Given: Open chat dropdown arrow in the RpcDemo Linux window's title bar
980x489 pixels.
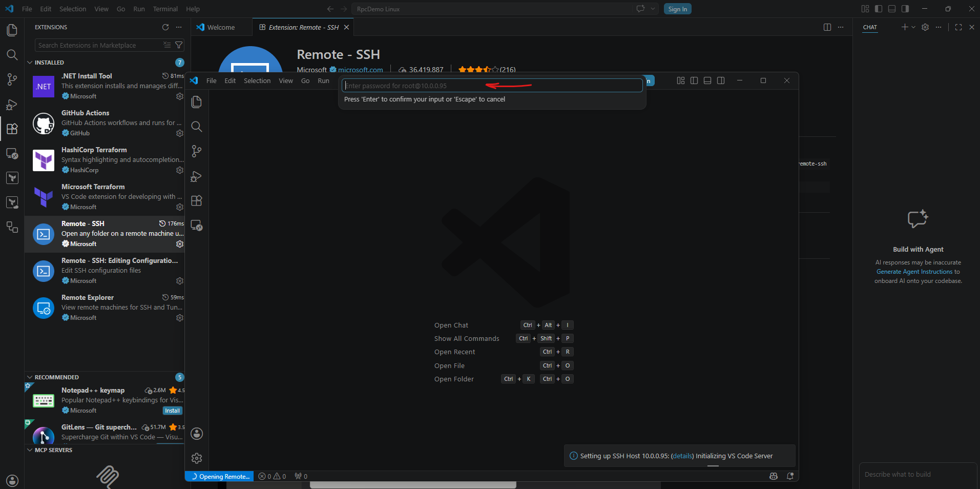Looking at the screenshot, I should pos(653,9).
